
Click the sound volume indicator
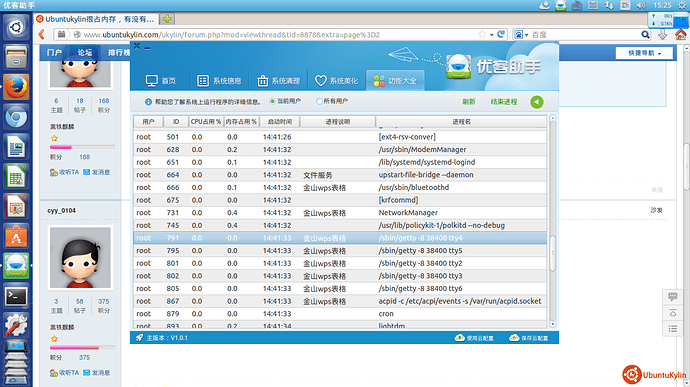click(x=641, y=5)
